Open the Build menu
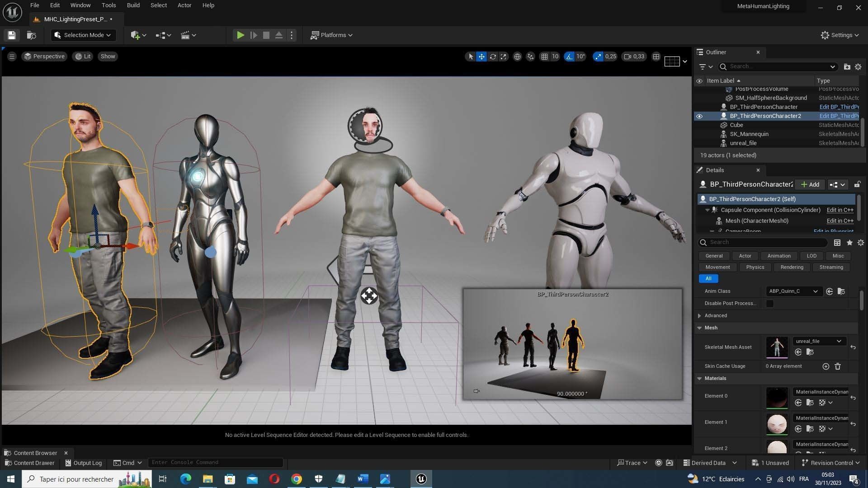 coord(133,5)
